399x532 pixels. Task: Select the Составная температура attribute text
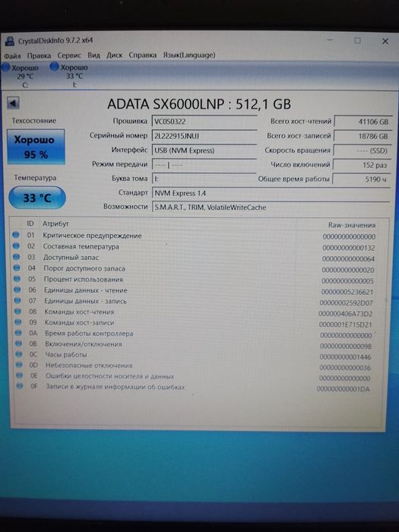pos(81,247)
